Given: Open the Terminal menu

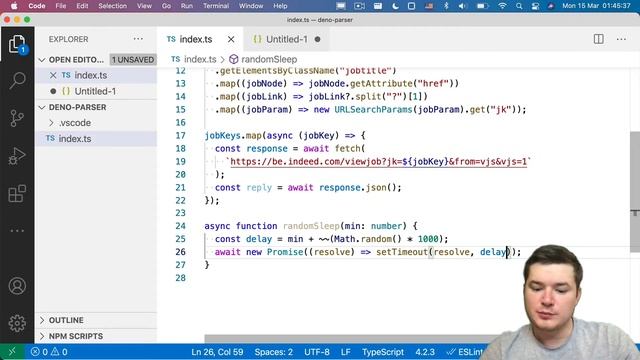Looking at the screenshot, I should (216, 6).
